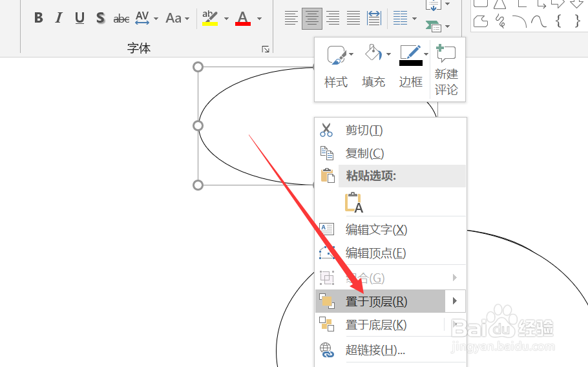Select freeform shape in gallery
This screenshot has width=588, height=367.
click(x=481, y=21)
